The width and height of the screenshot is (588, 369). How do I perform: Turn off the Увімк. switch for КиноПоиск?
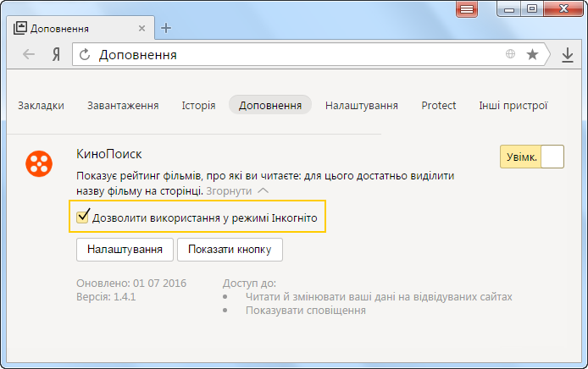pos(532,157)
